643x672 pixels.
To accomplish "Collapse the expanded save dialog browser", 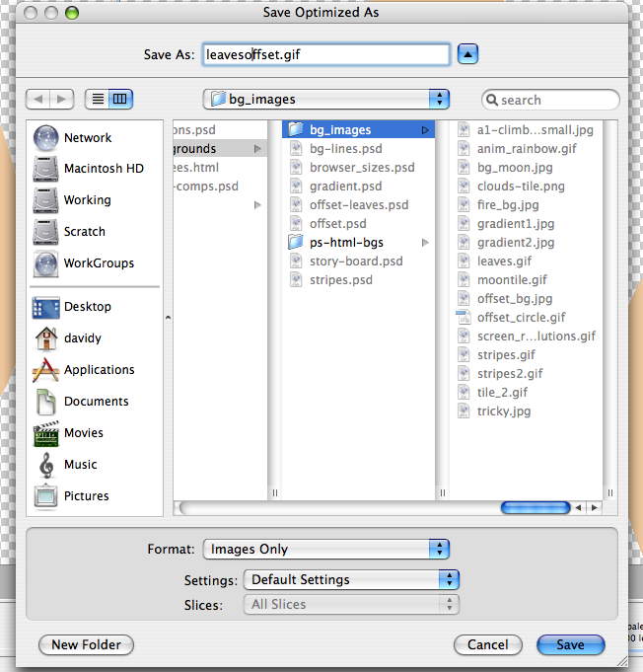I will [469, 54].
